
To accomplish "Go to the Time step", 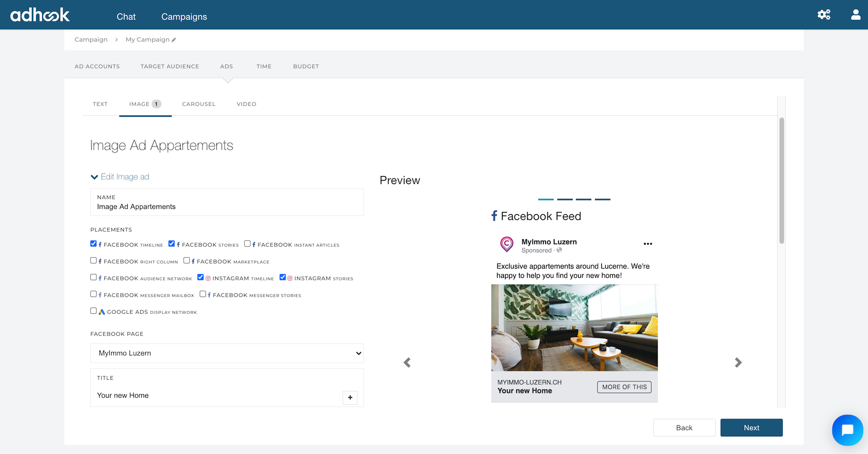I will (x=264, y=67).
